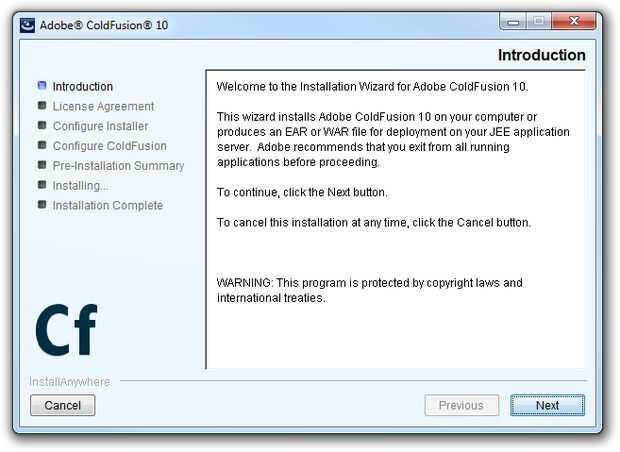Click the Pre-Installation Summary step bullet
Screen dimensions: 620x452
coord(42,165)
